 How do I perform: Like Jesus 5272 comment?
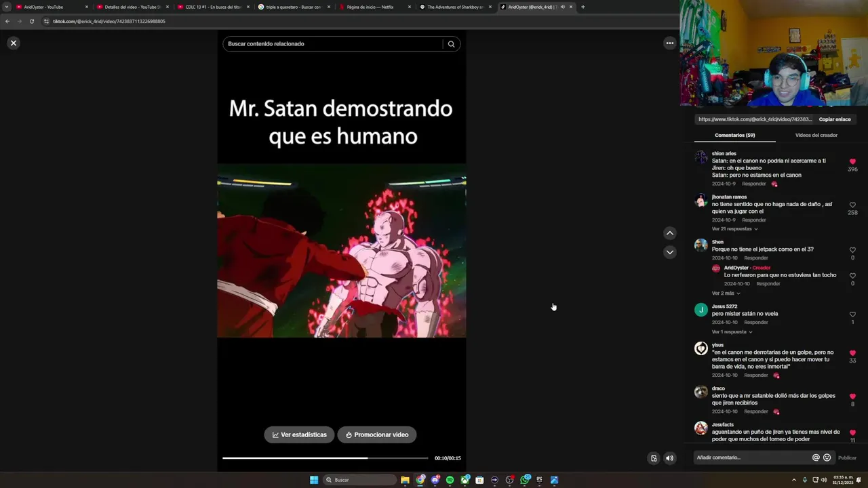pyautogui.click(x=852, y=314)
